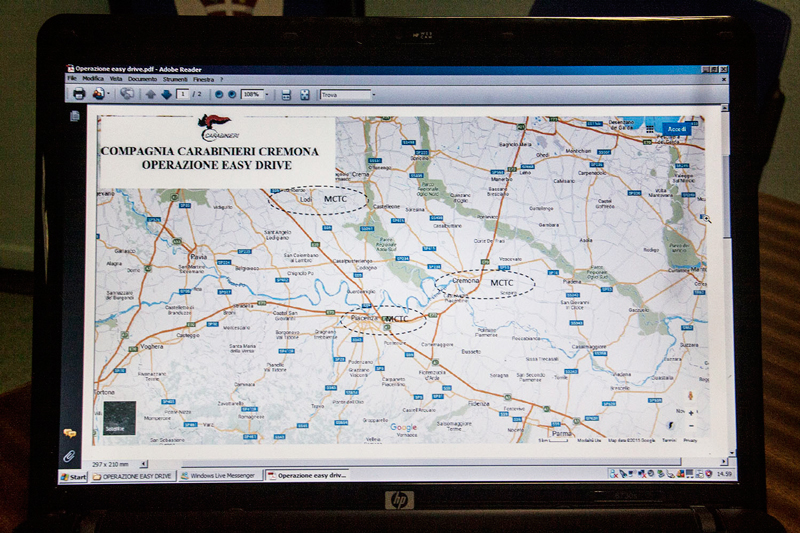Click the MCTC label near Lodi
800x533 pixels.
point(335,199)
